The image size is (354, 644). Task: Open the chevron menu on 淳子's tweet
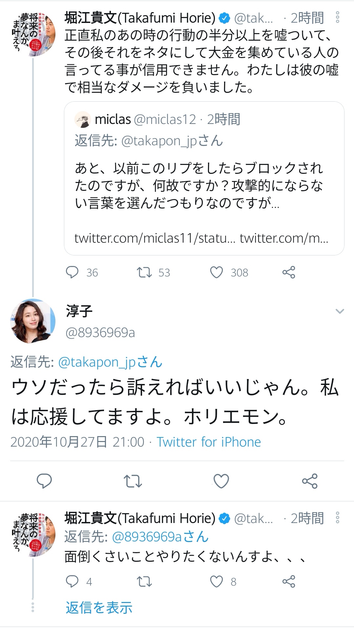point(340,311)
